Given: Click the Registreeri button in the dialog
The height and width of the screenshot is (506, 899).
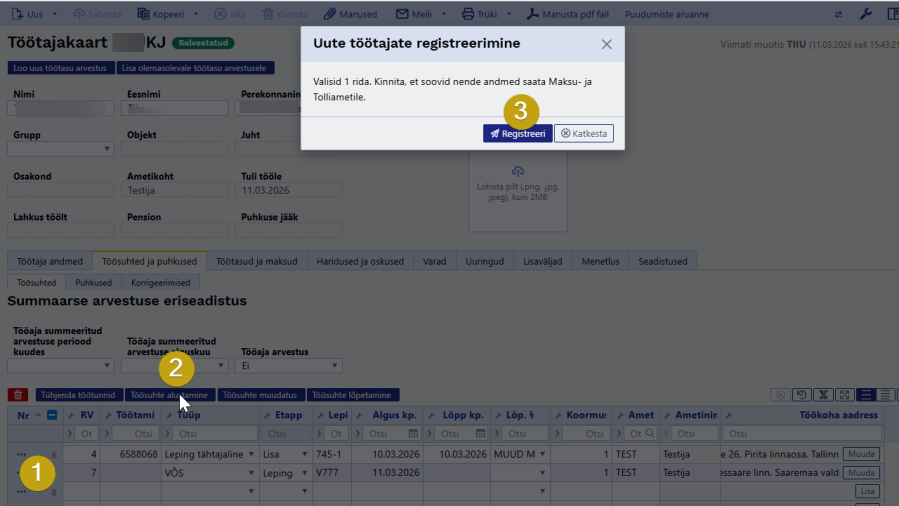Looking at the screenshot, I should (517, 133).
